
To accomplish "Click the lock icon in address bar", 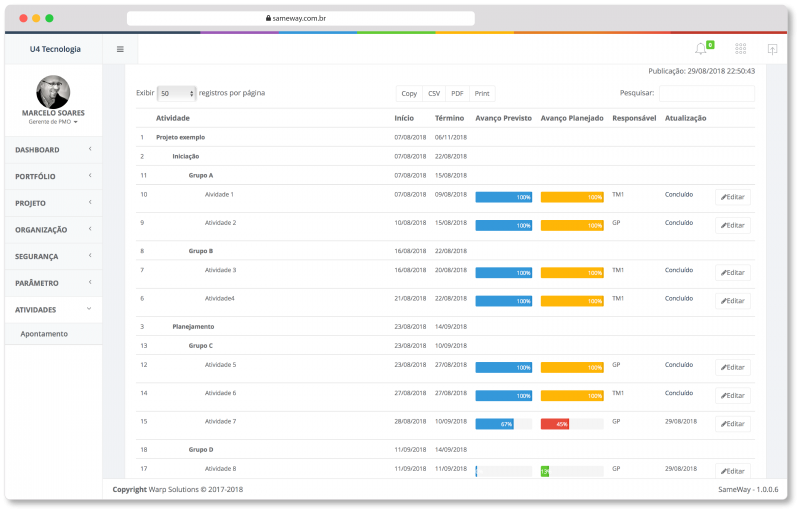I will pyautogui.click(x=267, y=18).
